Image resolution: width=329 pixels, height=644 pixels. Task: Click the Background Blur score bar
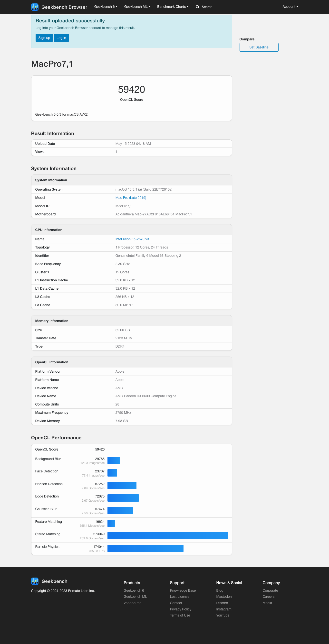click(113, 460)
